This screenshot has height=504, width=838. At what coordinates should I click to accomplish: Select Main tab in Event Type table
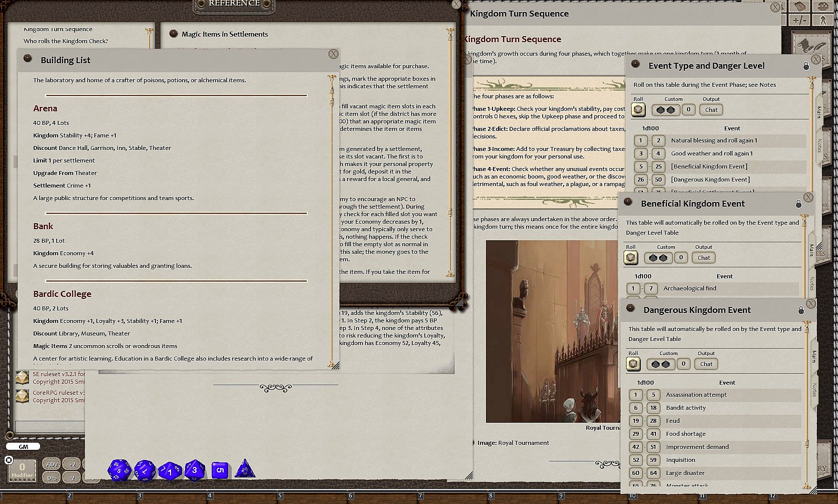click(x=819, y=111)
